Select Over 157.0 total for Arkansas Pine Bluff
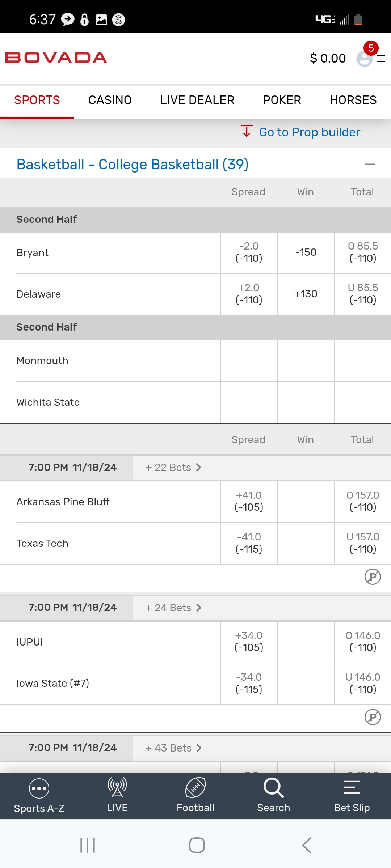The height and width of the screenshot is (868, 391). (x=363, y=501)
